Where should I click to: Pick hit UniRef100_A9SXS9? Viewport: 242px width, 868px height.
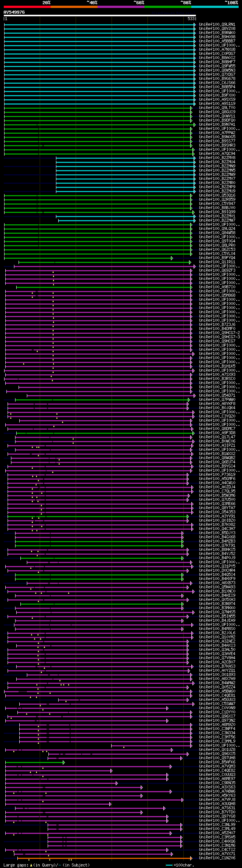tap(217, 100)
